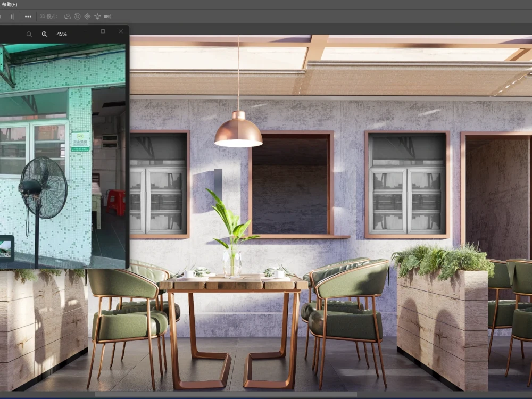Click the 45% zoom level in photo viewer
Viewport: 532px width, 399px height.
click(x=62, y=34)
